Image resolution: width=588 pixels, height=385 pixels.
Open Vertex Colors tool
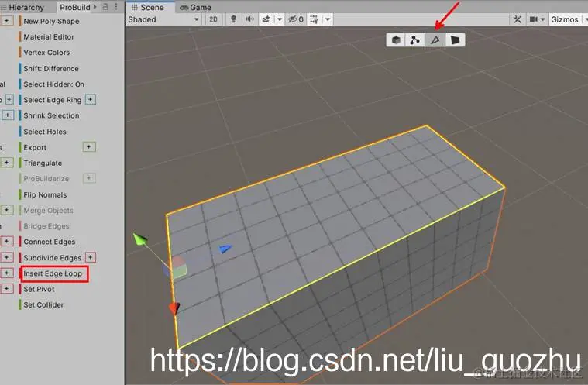click(46, 53)
